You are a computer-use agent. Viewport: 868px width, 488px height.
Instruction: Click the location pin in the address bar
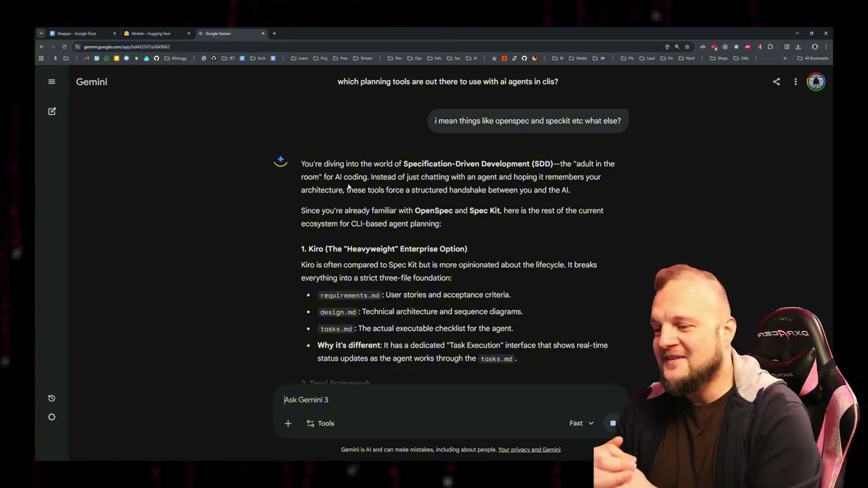[x=667, y=47]
